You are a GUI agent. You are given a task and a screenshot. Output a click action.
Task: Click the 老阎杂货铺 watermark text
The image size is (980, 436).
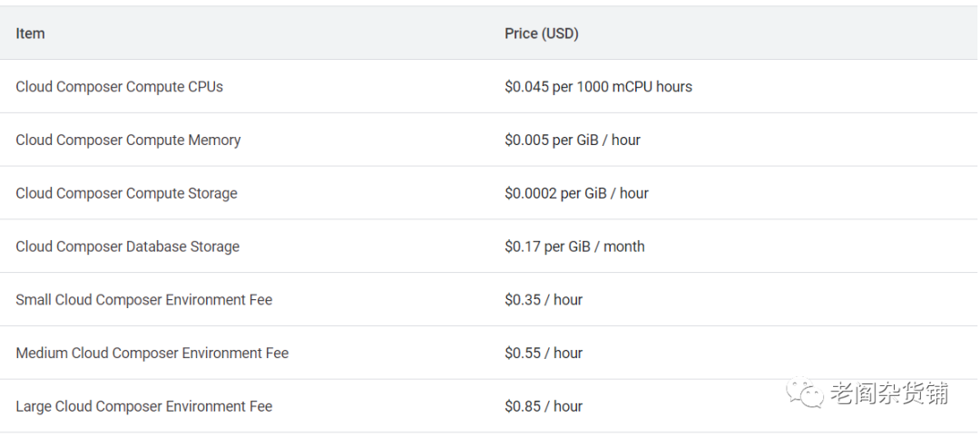(x=888, y=393)
